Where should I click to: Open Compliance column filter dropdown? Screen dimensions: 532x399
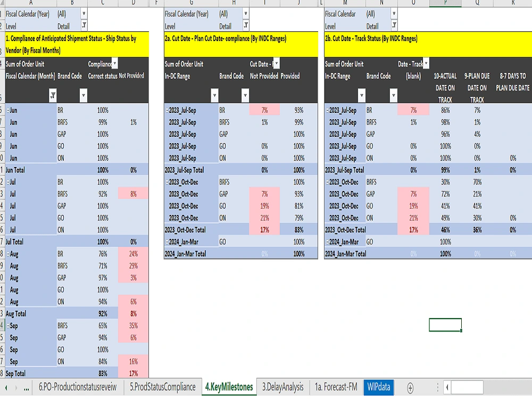click(115, 63)
